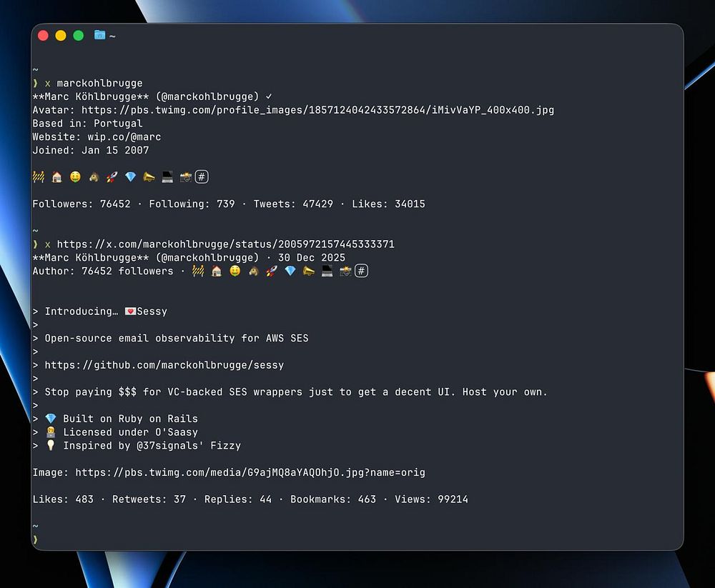This screenshot has height=588, width=715.
Task: Click the red close window button
Action: click(x=44, y=36)
